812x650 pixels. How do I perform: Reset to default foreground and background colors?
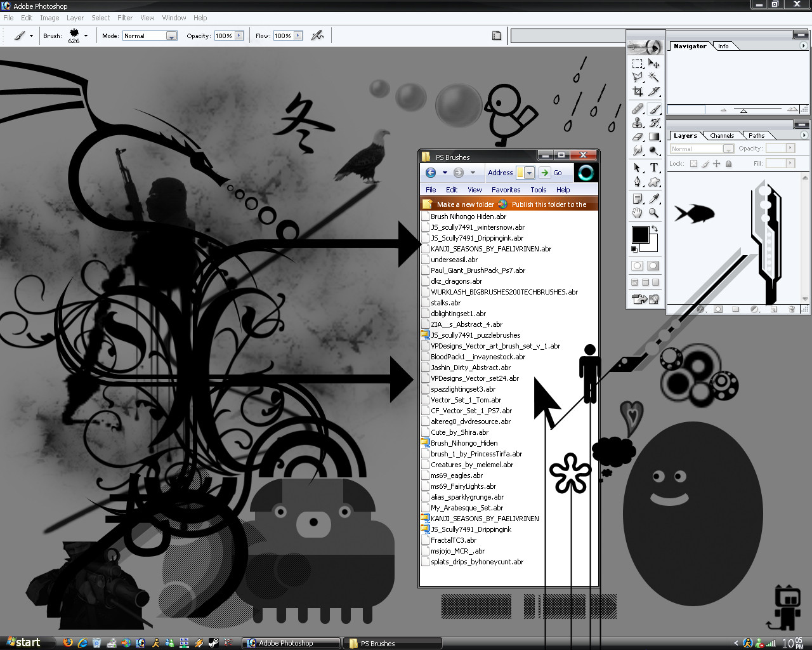(x=636, y=248)
